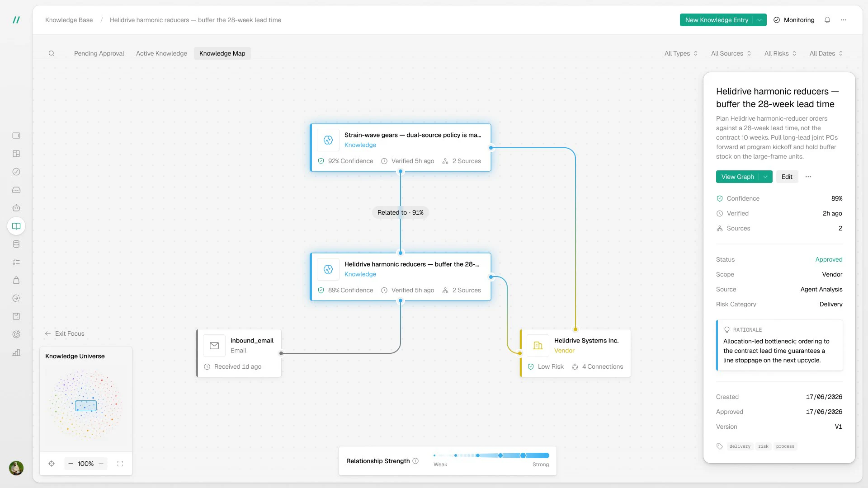Click the notification bell icon
Image resolution: width=868 pixels, height=488 pixels.
(x=827, y=20)
